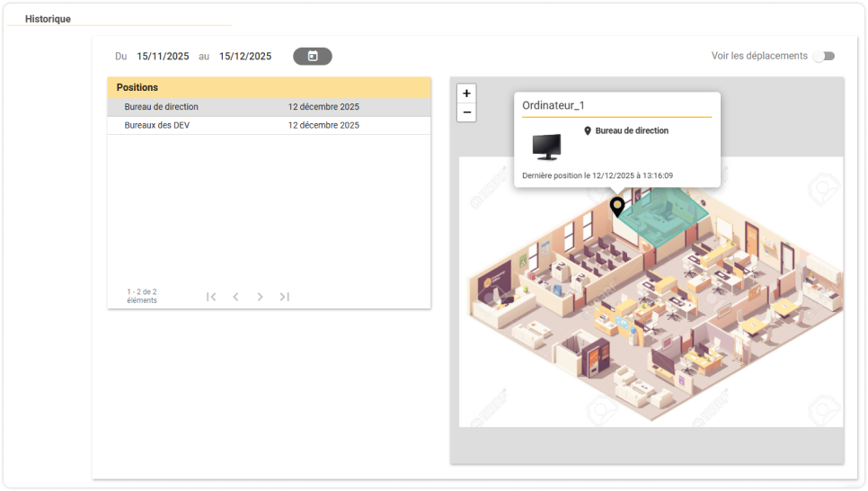Screen dimensions: 868x491
Task: Click location marker beside Bureau de direction
Action: 588,130
